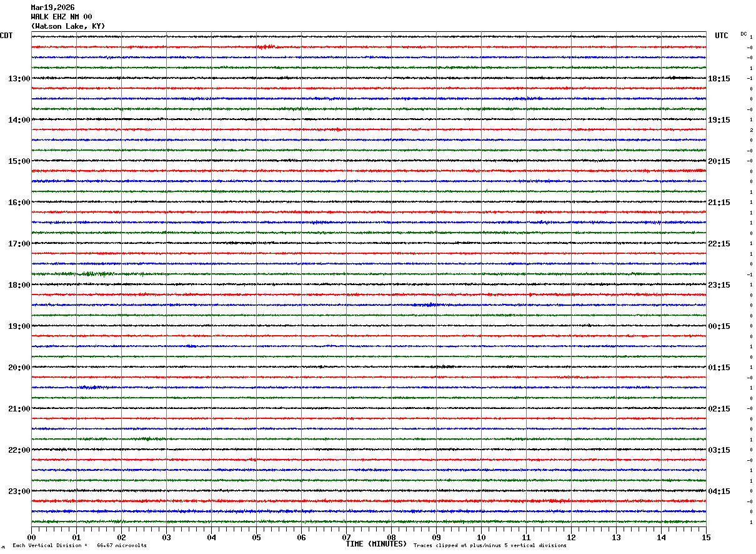
Task: Click the location text (Watson Lake, KY)
Action: pos(68,26)
